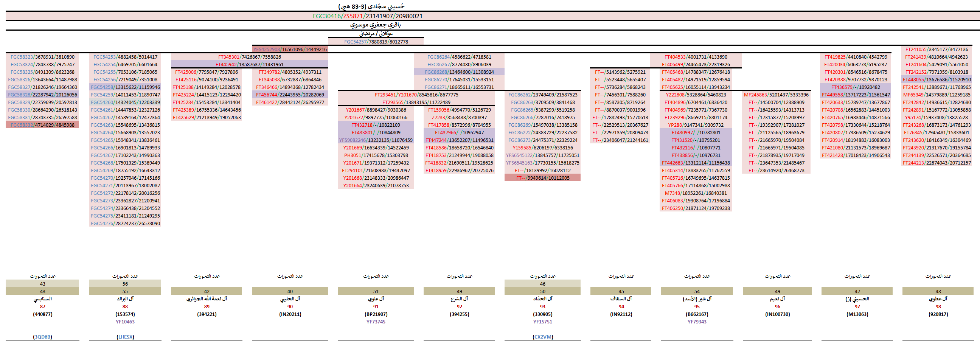Select the YF79343 identifier under B662167

(x=697, y=322)
